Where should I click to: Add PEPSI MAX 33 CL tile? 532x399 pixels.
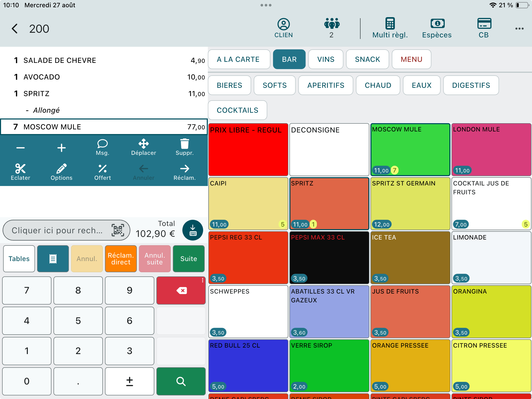329,258
